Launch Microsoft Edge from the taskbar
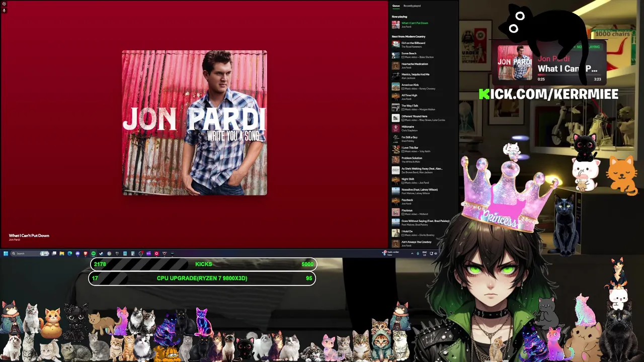Image resolution: width=644 pixels, height=362 pixels. click(70, 253)
